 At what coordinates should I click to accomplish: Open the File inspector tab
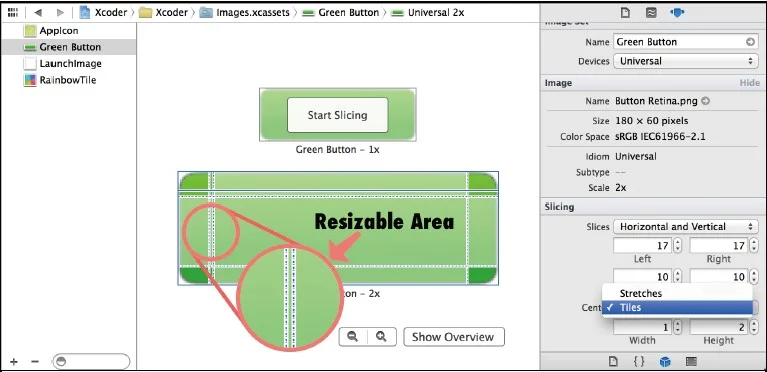pos(625,13)
